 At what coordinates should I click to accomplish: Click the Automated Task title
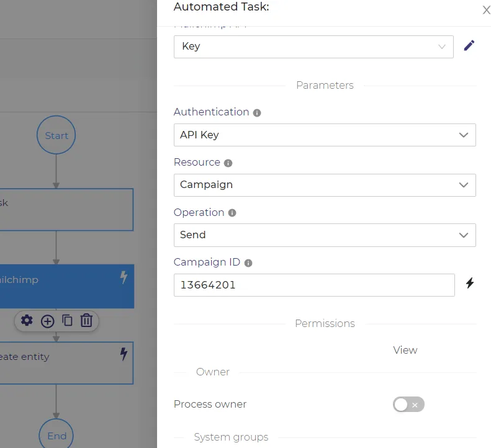pos(222,7)
